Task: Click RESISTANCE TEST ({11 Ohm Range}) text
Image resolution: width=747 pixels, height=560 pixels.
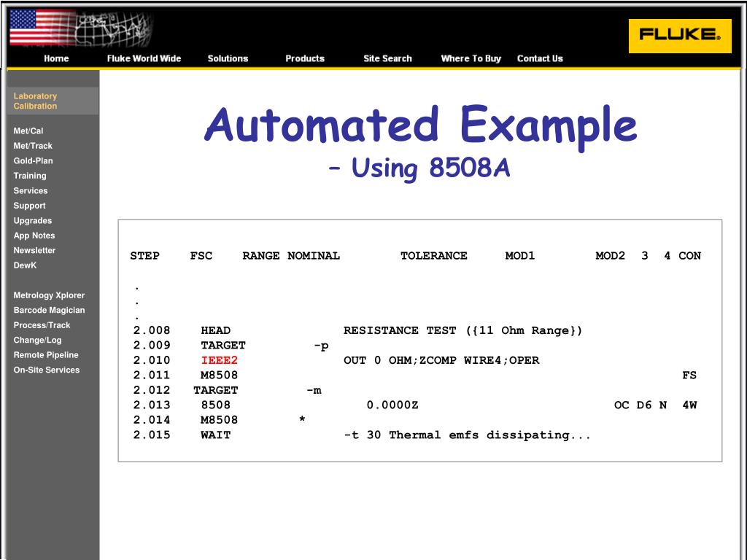Action: pyautogui.click(x=462, y=330)
